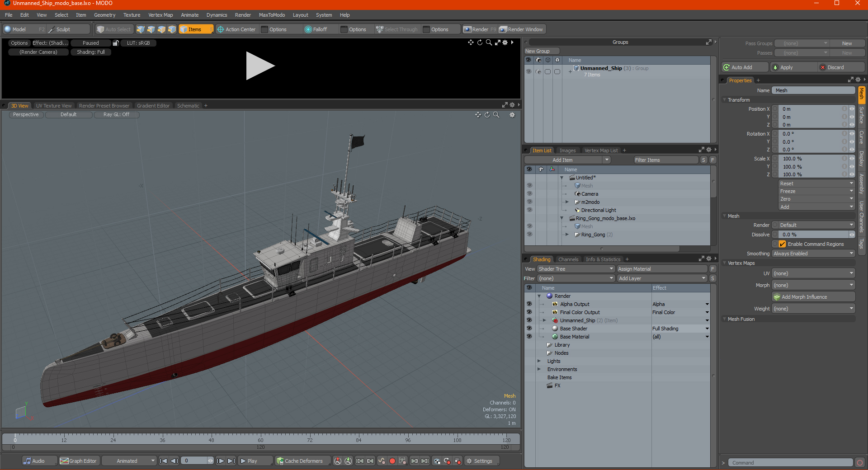Step back one frame
This screenshot has width=868, height=470.
pyautogui.click(x=174, y=461)
